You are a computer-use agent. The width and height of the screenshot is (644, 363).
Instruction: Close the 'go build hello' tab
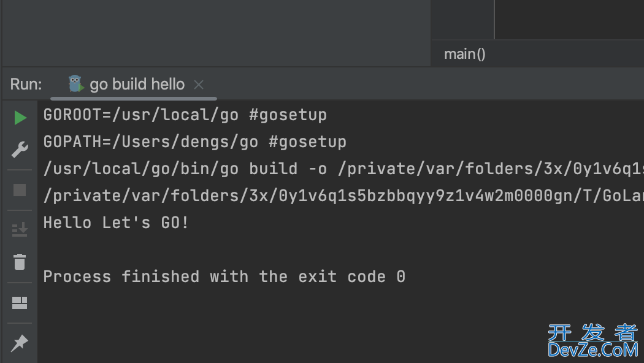199,85
